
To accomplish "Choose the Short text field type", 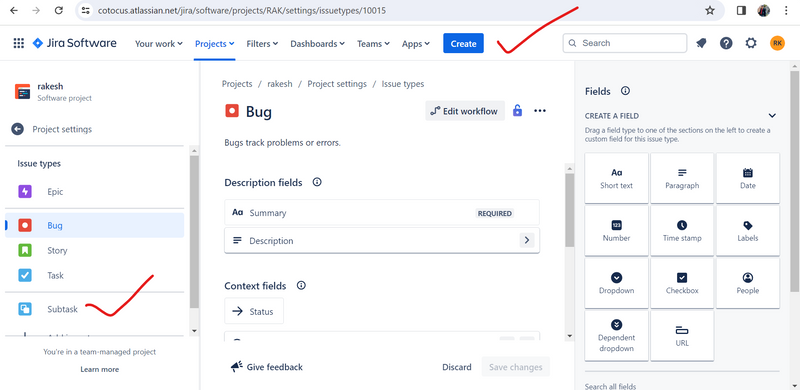I will (616, 178).
